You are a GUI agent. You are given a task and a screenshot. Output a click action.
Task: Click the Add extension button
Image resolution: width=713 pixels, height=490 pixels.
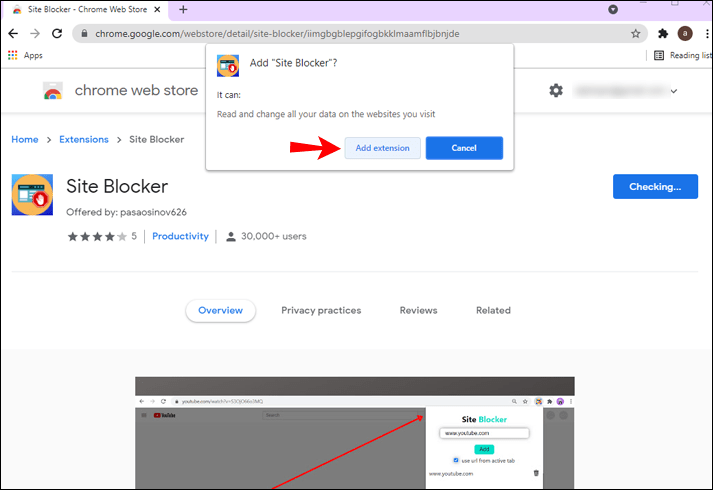click(x=382, y=148)
